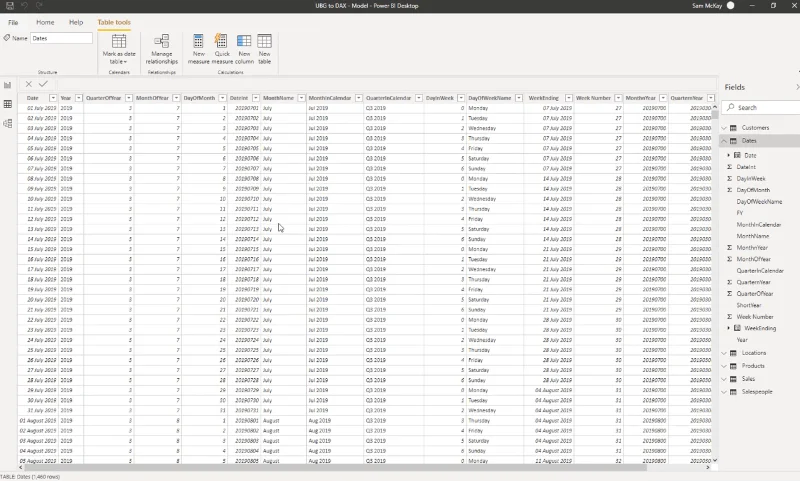Open filter dropdown on DayOfWeekName column
800x481 pixels.
tap(519, 98)
